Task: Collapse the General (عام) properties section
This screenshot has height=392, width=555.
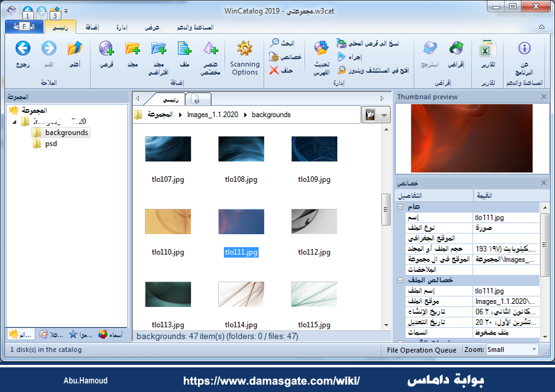Action: coord(400,206)
